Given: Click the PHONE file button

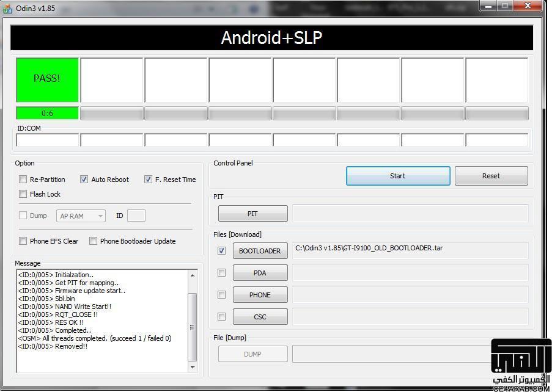Looking at the screenshot, I should coord(260,295).
